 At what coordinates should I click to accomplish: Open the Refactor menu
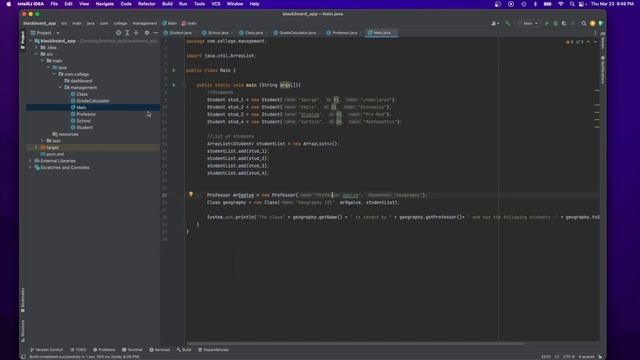point(147,4)
